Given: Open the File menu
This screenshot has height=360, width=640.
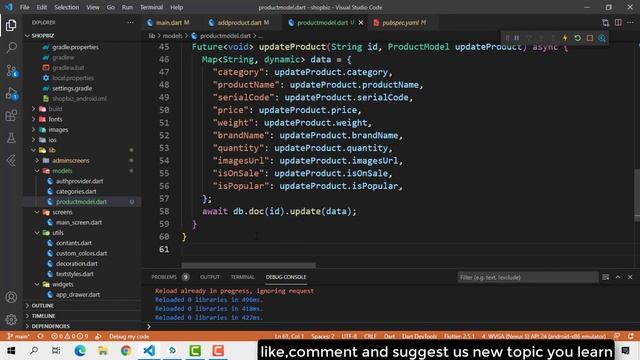Looking at the screenshot, I should click(x=24, y=7).
